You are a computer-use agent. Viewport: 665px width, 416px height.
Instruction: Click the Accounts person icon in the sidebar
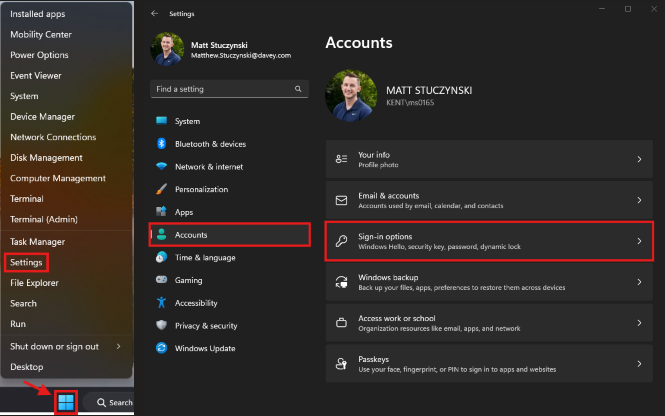point(162,235)
